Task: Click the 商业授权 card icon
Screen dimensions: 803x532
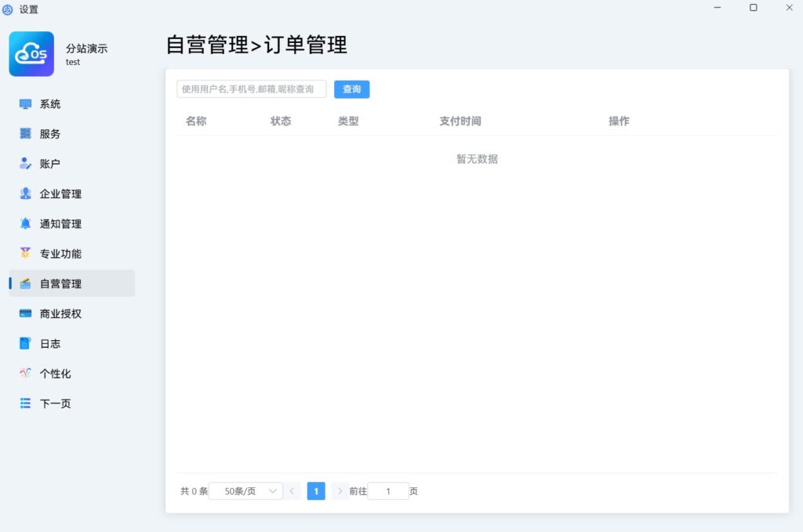Action: point(24,313)
